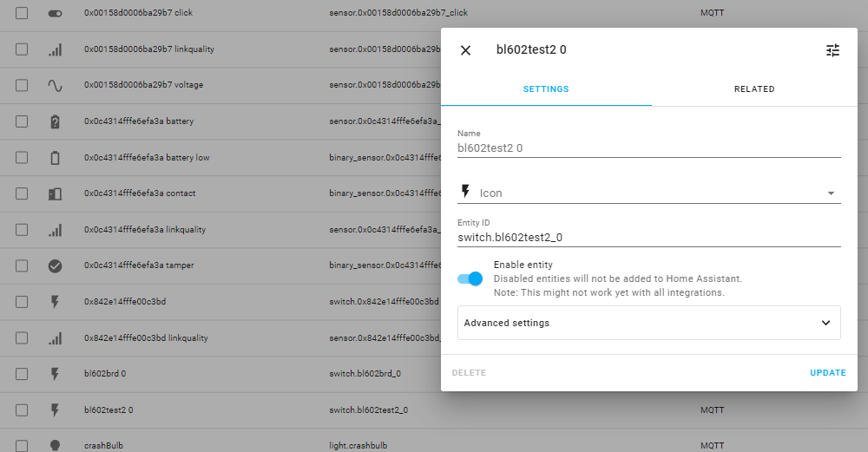Click the toggle icon of 0x00158d0006ba29b7 click
The height and width of the screenshot is (452, 868).
(x=55, y=13)
